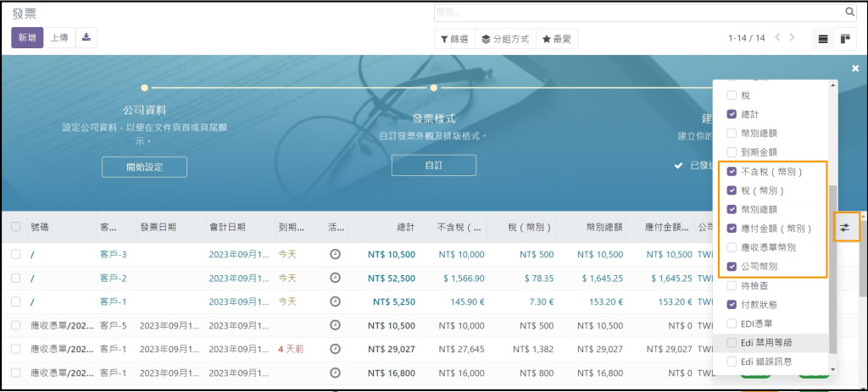Open optional columns toggle icon
This screenshot has width=868, height=392.
[x=844, y=227]
